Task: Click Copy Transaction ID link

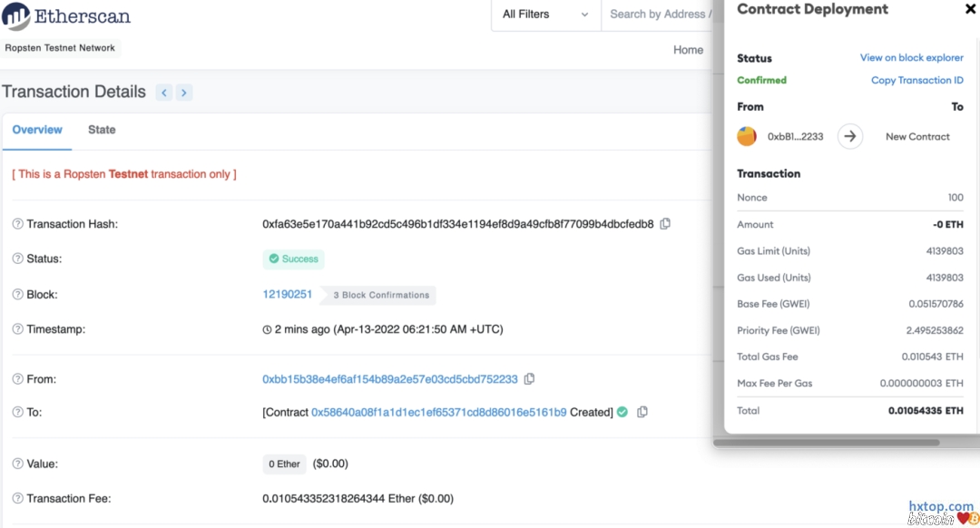Action: click(x=916, y=80)
